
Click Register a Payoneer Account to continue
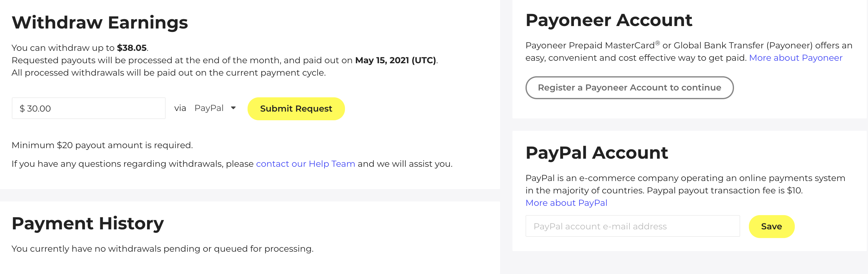629,87
